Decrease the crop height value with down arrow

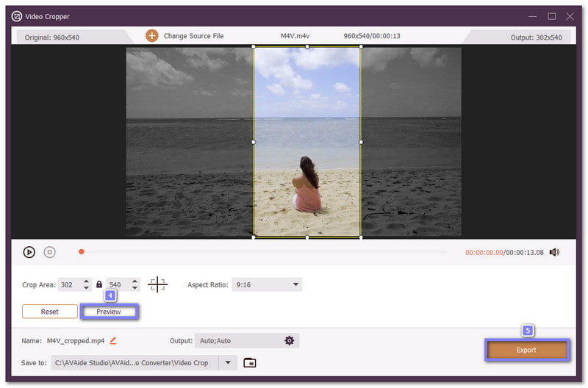[x=134, y=288]
